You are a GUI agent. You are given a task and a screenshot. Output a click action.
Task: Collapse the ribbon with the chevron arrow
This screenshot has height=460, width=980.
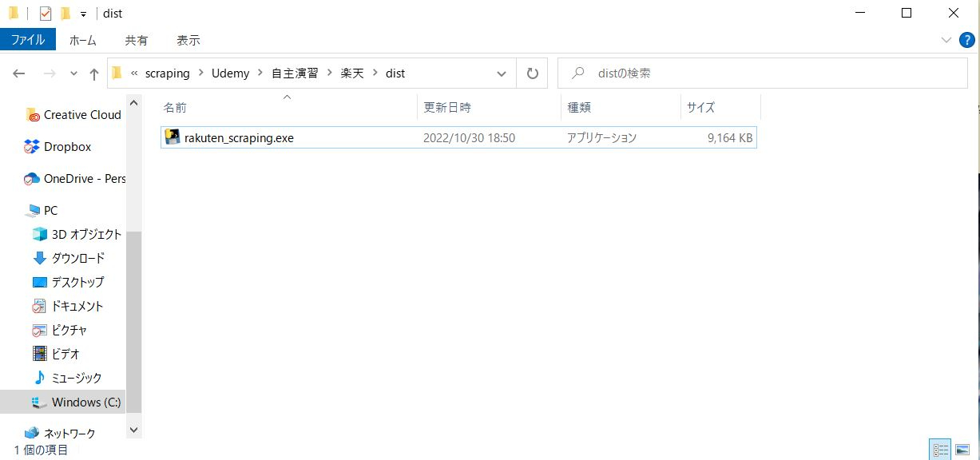[x=946, y=39]
